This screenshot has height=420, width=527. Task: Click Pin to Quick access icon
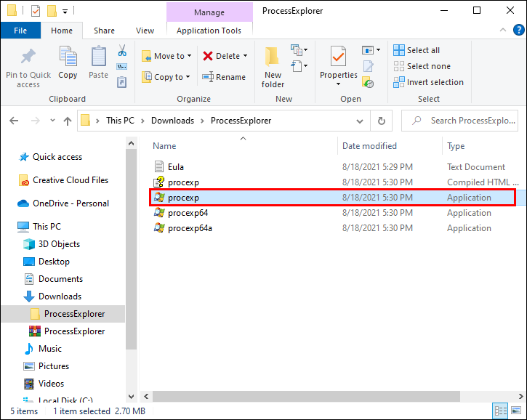coord(28,56)
